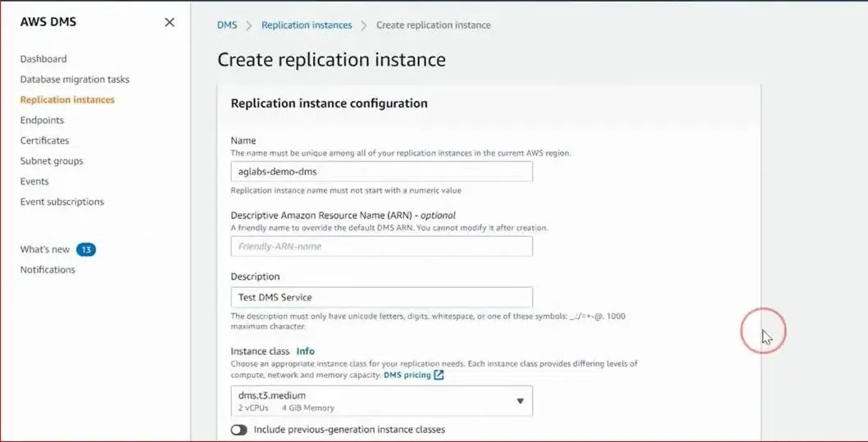The image size is (868, 442).
Task: Click the '4 GiB Memory' text
Action: tap(308, 408)
